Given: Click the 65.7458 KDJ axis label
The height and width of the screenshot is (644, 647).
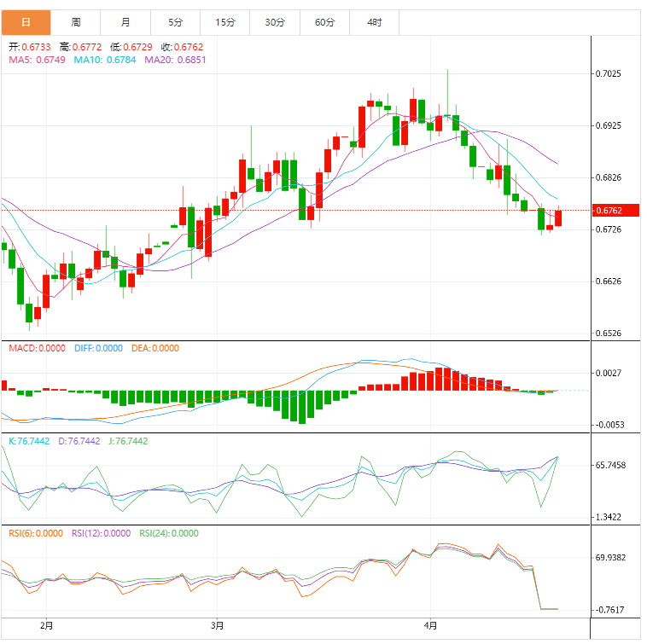Looking at the screenshot, I should (x=610, y=466).
